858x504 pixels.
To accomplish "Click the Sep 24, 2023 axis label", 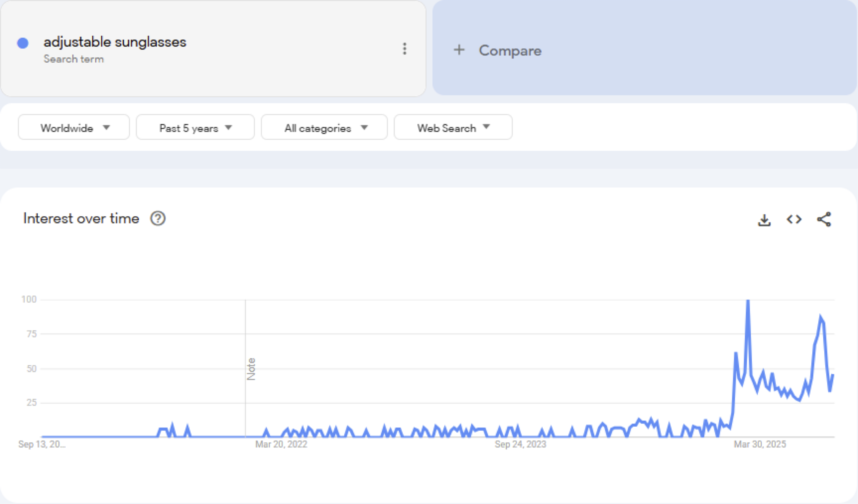I will (520, 444).
